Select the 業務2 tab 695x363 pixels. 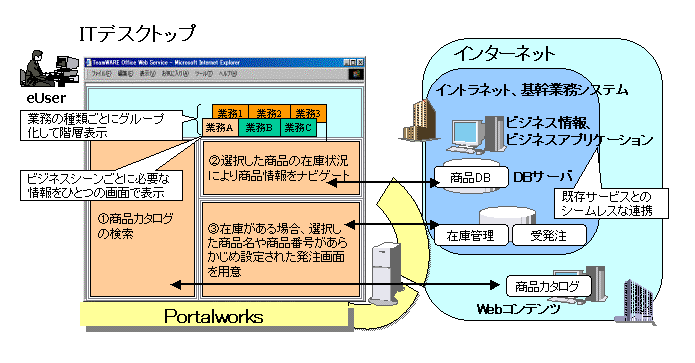pos(269,113)
